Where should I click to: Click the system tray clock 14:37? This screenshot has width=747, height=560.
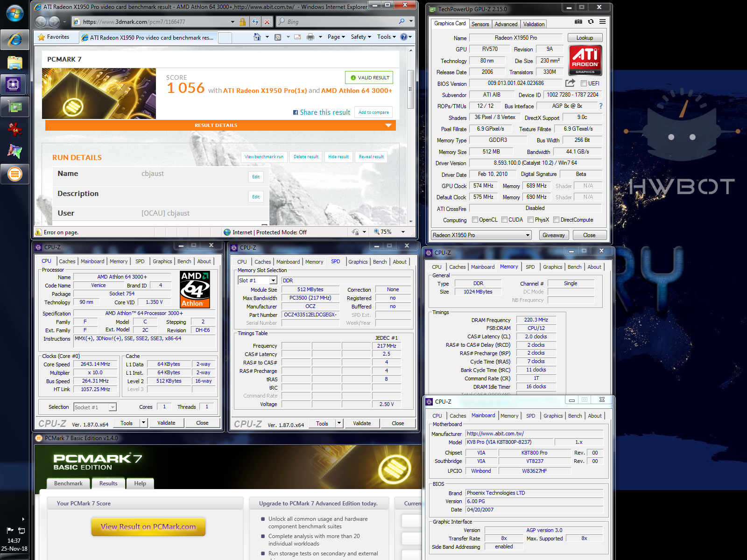(14, 541)
